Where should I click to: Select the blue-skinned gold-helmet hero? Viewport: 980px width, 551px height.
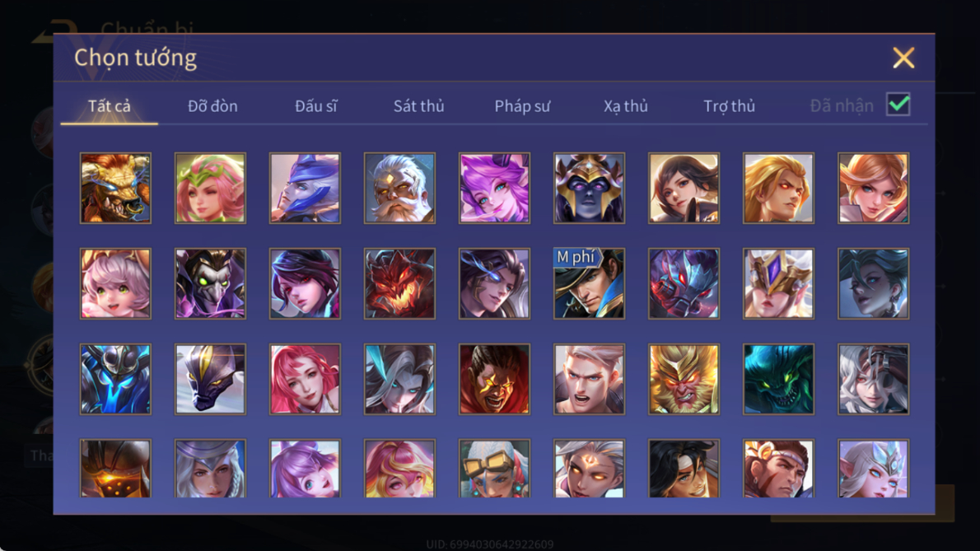590,188
